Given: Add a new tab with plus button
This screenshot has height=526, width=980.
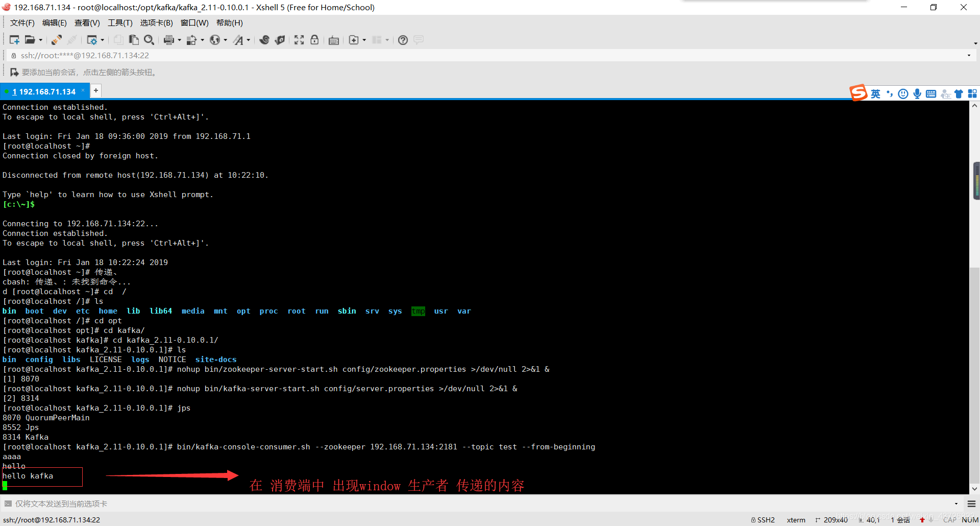Looking at the screenshot, I should tap(95, 90).
